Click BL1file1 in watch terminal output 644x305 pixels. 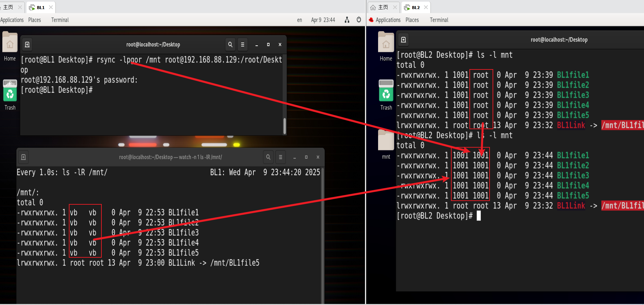183,212
